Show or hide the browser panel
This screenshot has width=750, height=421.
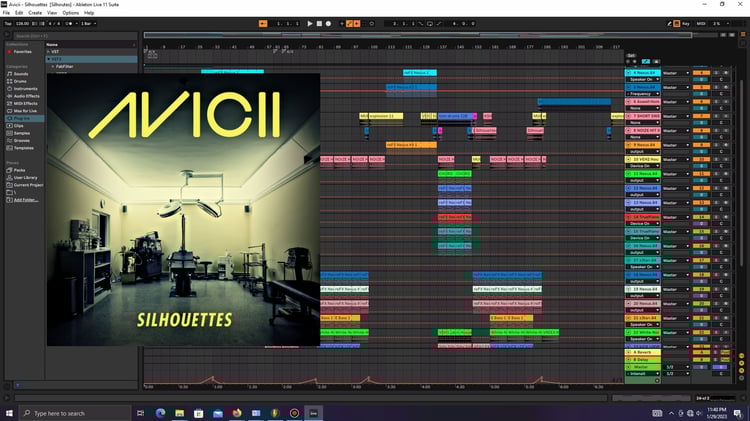click(7, 35)
